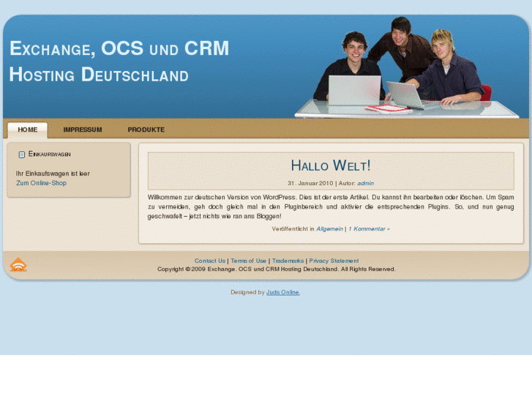Open the Produkte menu item

[x=146, y=130]
